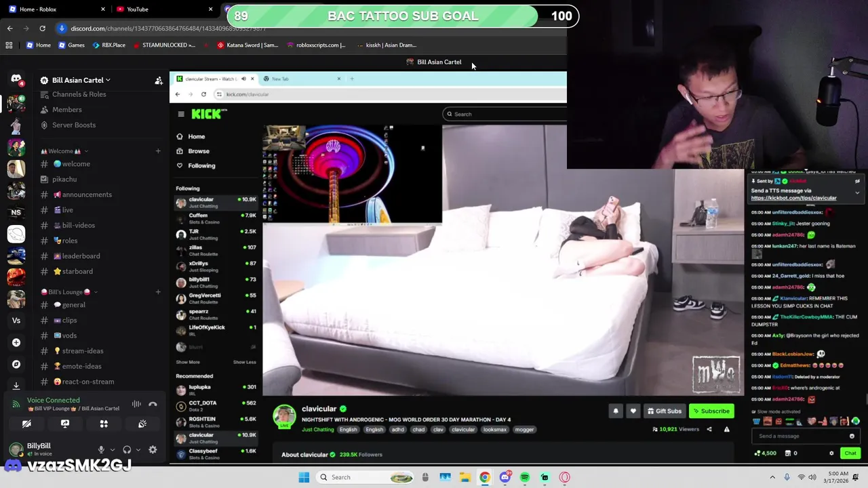Screen dimensions: 868x488
Task: Focus the Kick search field
Action: tap(505, 114)
